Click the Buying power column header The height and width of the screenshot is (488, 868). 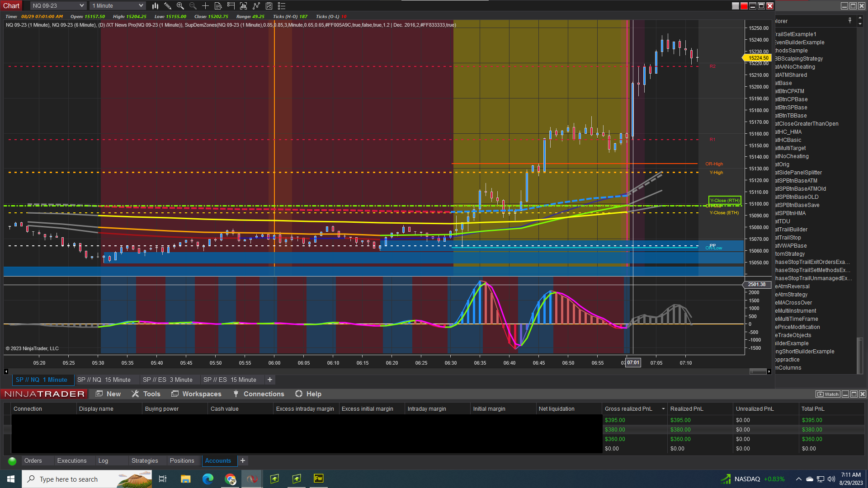175,409
